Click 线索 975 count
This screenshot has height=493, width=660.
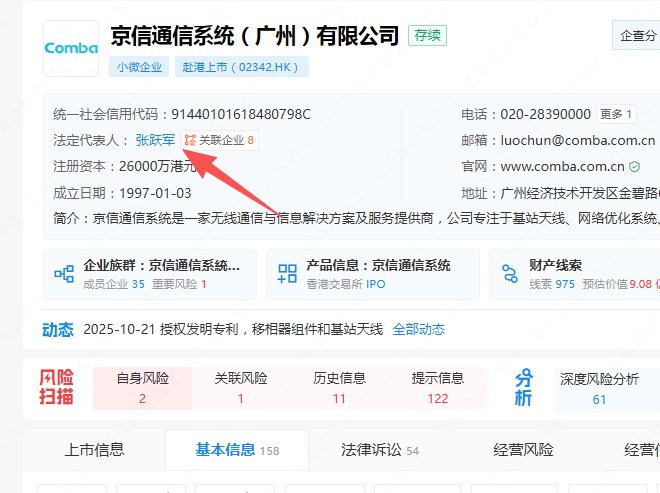click(x=552, y=284)
